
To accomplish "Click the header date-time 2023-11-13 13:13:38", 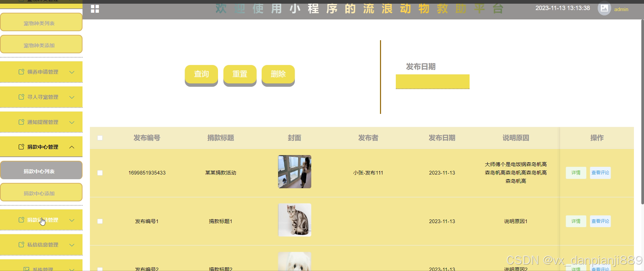I will (562, 8).
